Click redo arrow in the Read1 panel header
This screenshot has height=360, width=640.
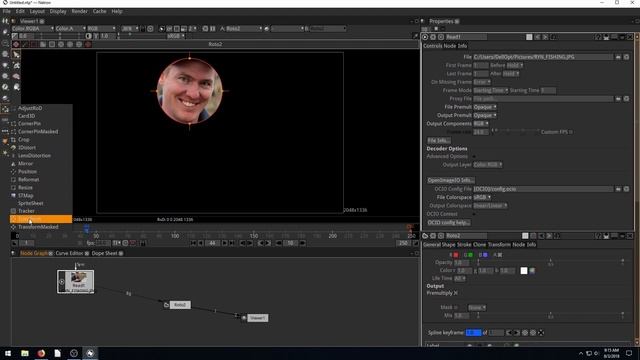pyautogui.click(x=545, y=37)
